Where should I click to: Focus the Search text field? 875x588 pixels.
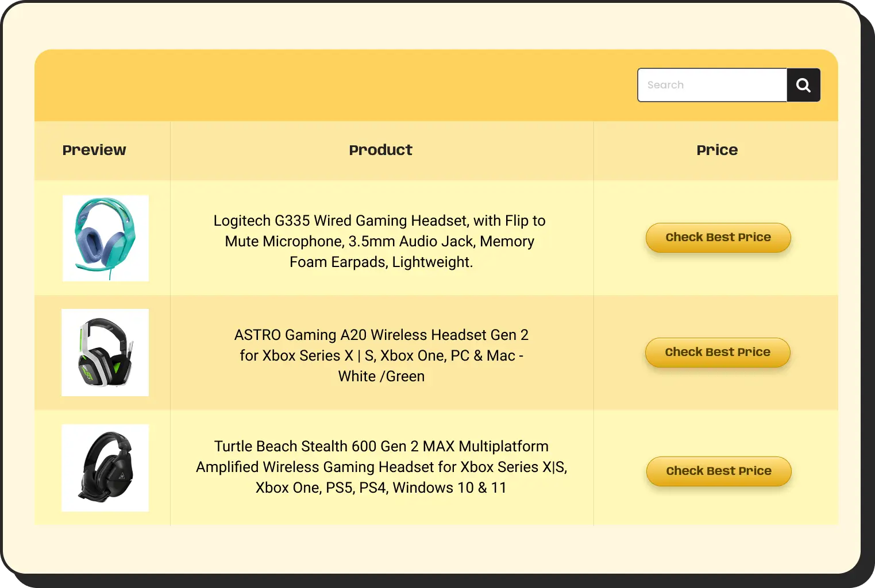pyautogui.click(x=712, y=85)
